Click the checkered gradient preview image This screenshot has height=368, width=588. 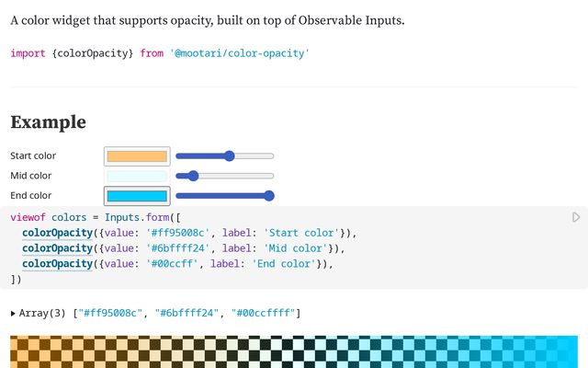point(294,352)
